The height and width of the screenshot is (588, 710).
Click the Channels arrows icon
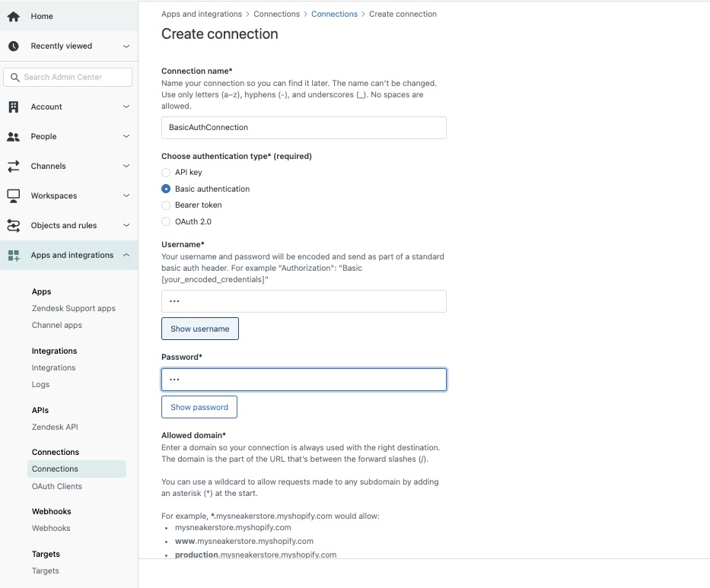coord(14,166)
